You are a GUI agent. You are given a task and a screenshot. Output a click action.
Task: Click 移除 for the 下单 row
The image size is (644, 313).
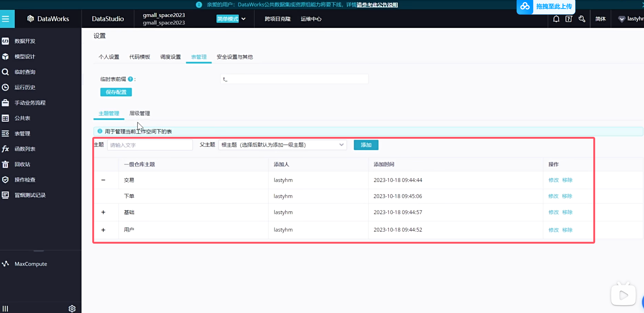click(567, 196)
